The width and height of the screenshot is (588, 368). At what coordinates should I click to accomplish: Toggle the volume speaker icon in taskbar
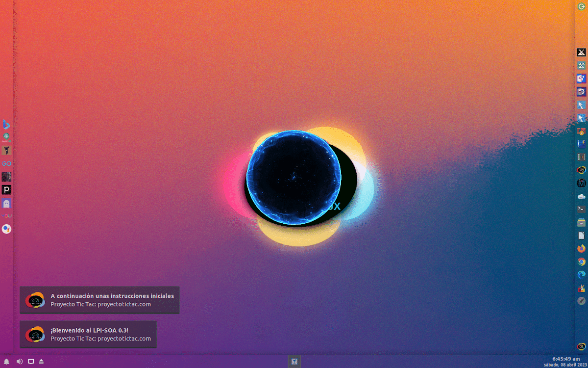coord(20,362)
